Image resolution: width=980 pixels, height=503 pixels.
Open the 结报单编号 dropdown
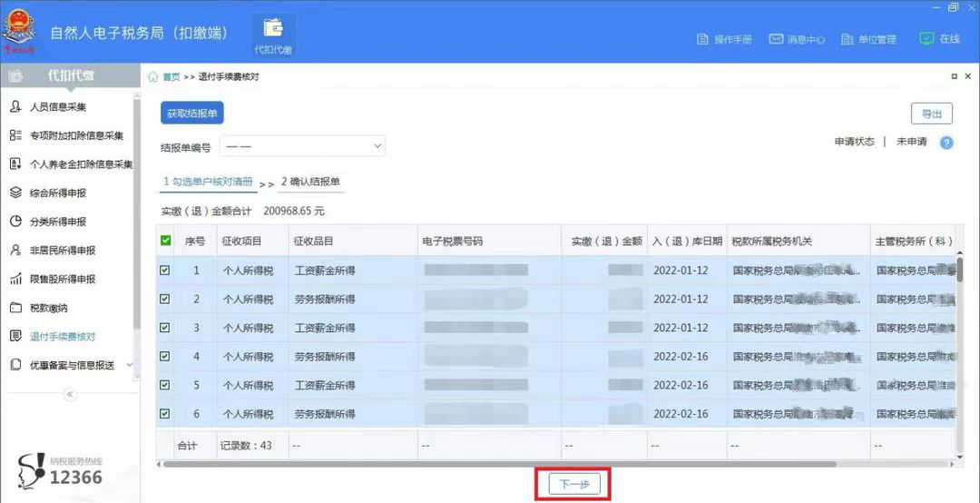pyautogui.click(x=302, y=146)
